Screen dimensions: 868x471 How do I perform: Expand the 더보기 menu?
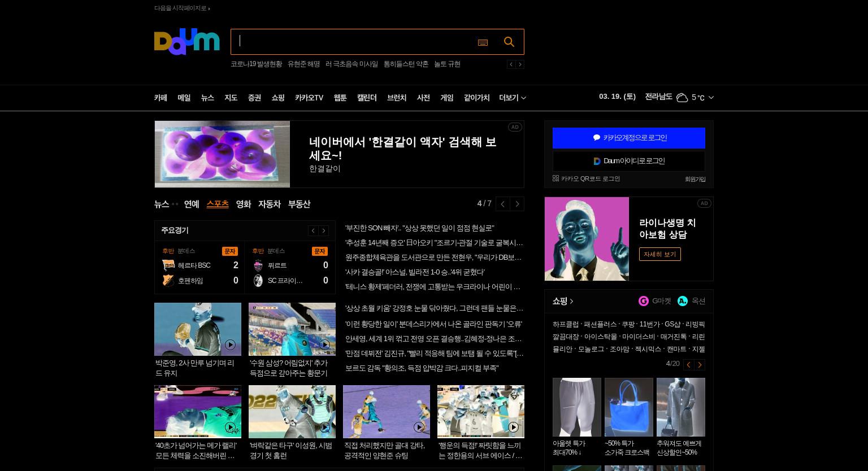coord(513,98)
